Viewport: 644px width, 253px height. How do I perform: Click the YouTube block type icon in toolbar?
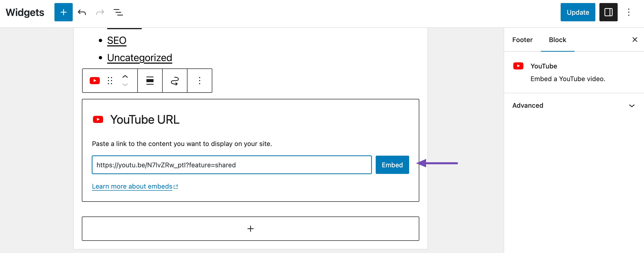(x=95, y=81)
